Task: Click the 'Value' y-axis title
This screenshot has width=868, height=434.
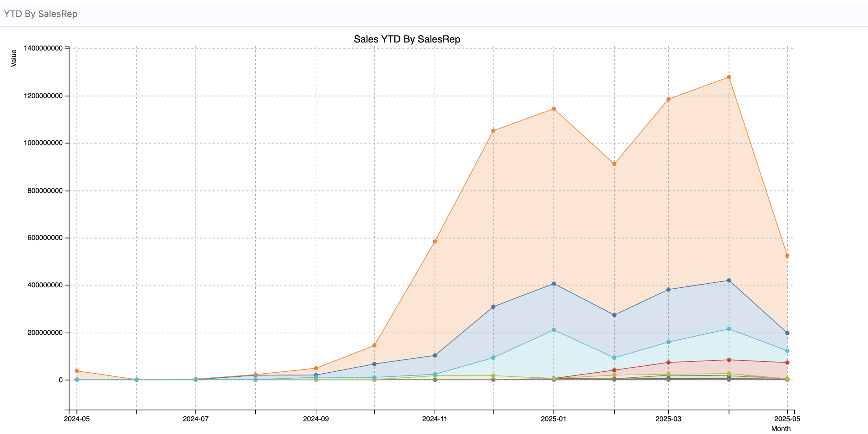Action: point(14,58)
